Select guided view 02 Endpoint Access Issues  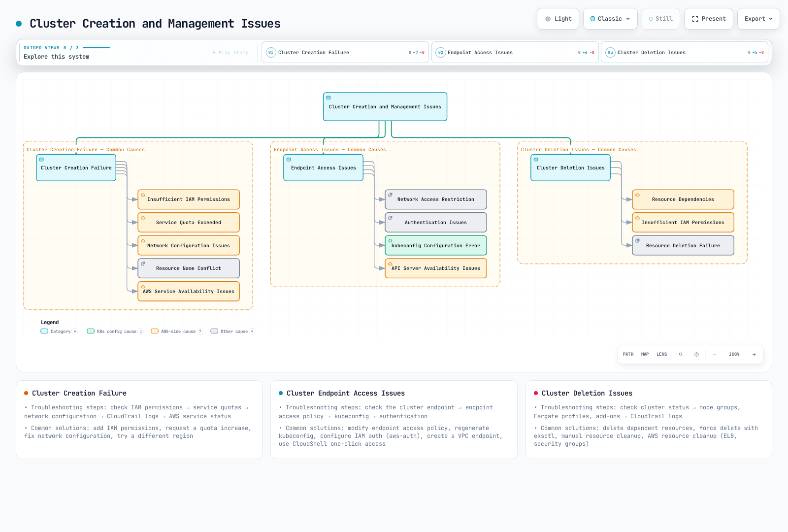(515, 52)
